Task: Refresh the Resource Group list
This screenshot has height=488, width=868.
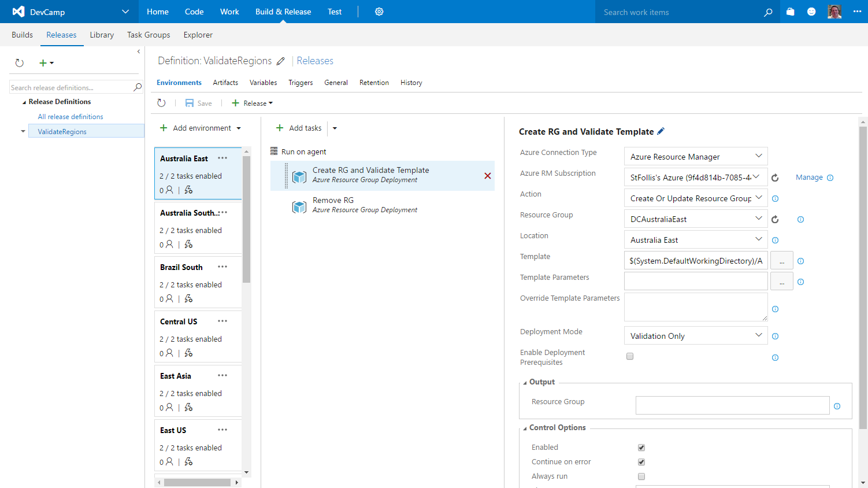Action: click(775, 219)
